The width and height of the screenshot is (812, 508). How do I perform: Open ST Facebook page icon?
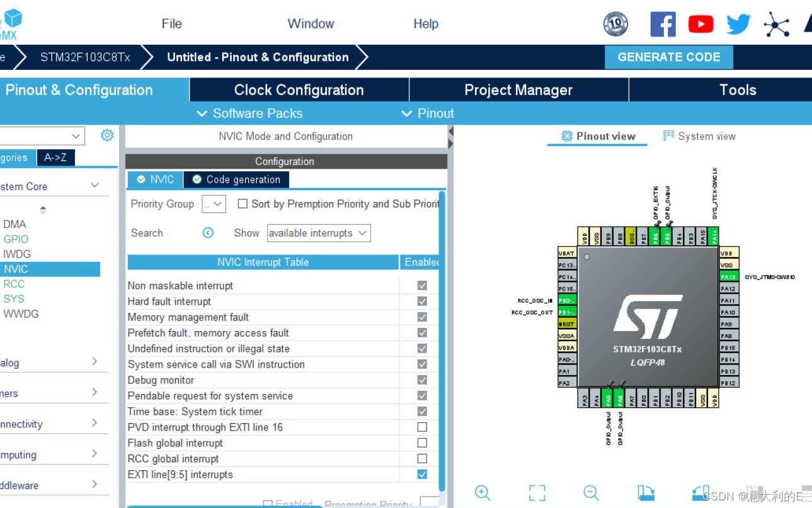pyautogui.click(x=663, y=25)
